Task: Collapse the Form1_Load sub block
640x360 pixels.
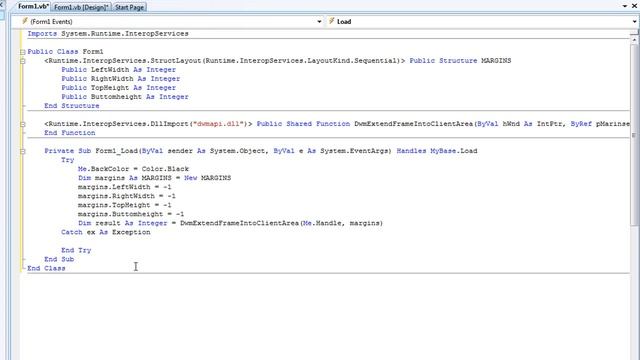Action: [22, 151]
